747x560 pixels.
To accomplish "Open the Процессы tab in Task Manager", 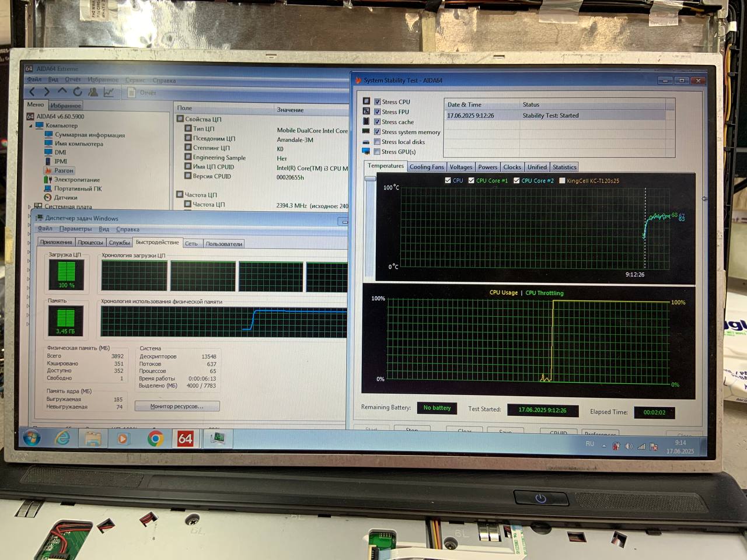I will 90,243.
